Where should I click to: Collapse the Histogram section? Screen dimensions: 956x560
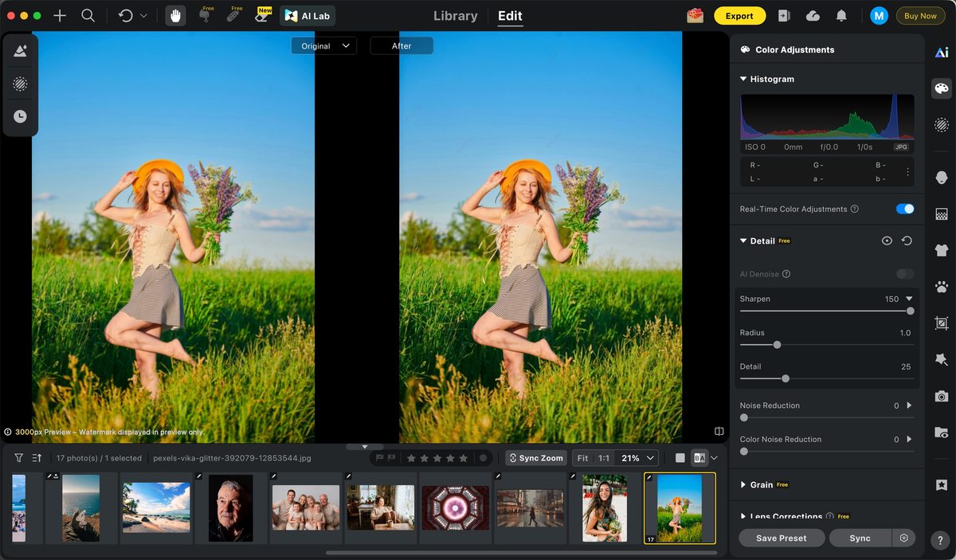tap(743, 79)
